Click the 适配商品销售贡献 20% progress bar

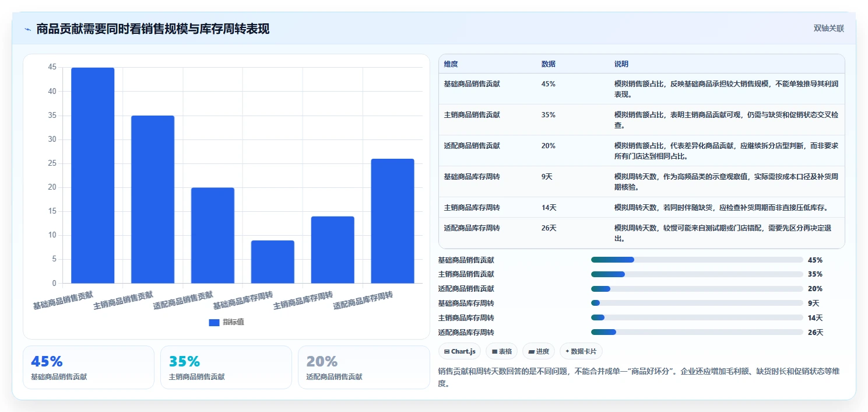click(x=697, y=289)
